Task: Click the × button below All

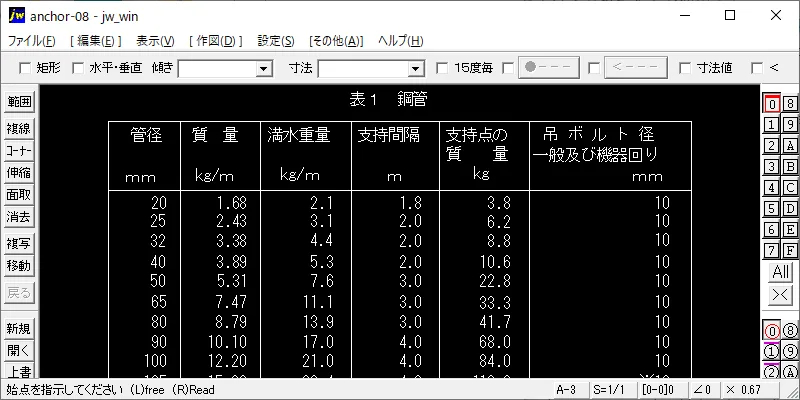Action: pos(781,295)
